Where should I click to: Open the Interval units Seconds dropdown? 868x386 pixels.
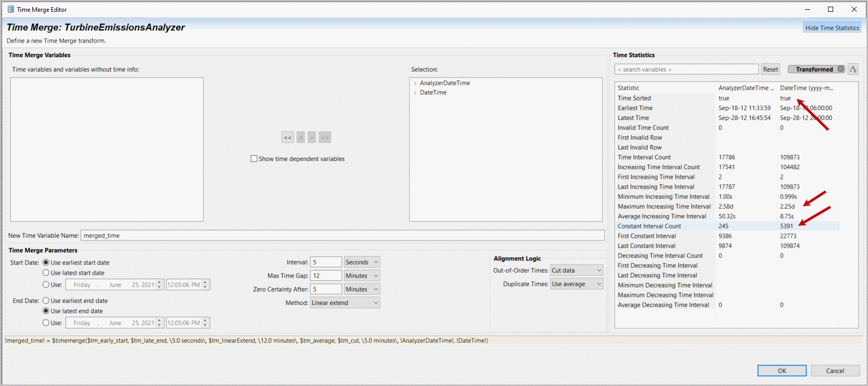point(362,262)
